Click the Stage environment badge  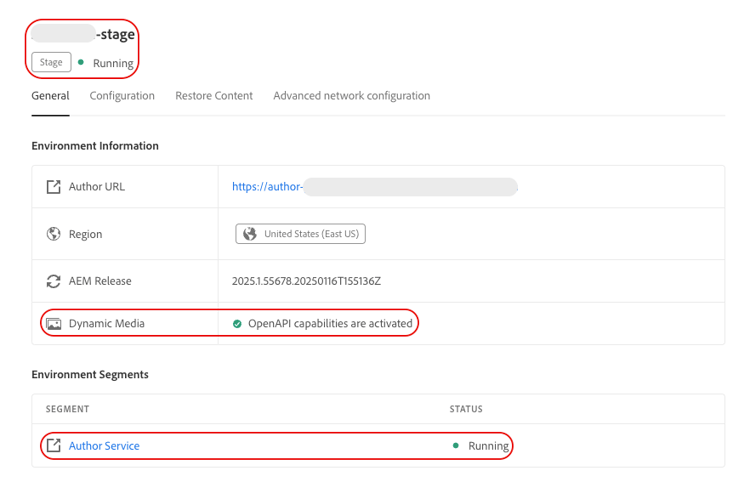[x=51, y=62]
